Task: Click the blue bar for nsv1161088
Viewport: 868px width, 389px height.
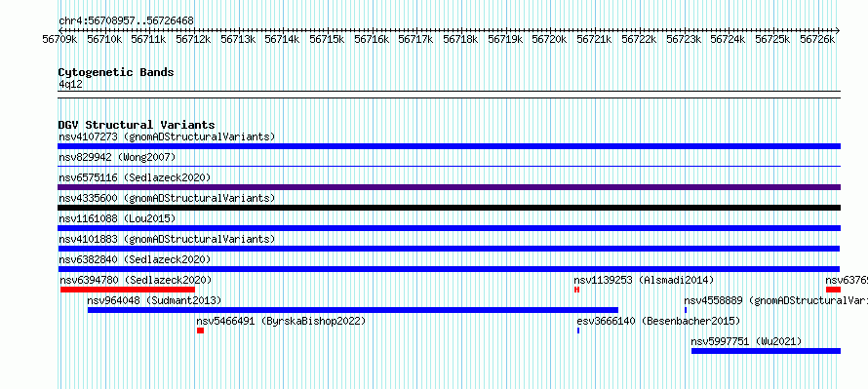Action: point(449,228)
